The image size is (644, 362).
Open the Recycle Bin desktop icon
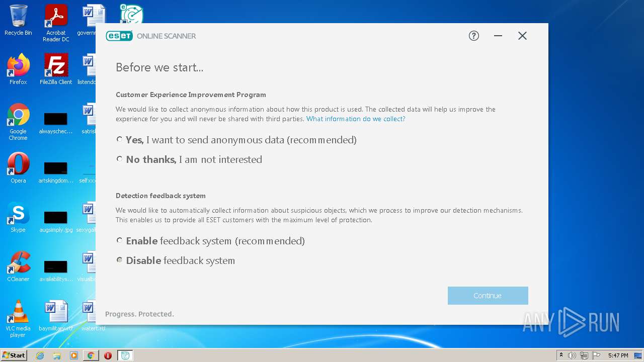click(x=18, y=20)
